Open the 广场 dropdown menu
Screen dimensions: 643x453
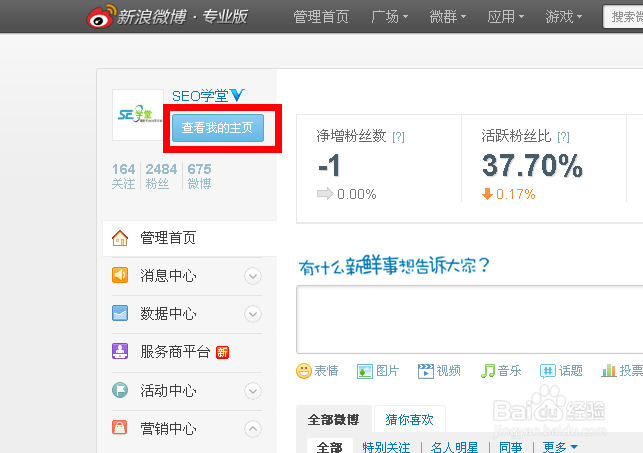390,17
